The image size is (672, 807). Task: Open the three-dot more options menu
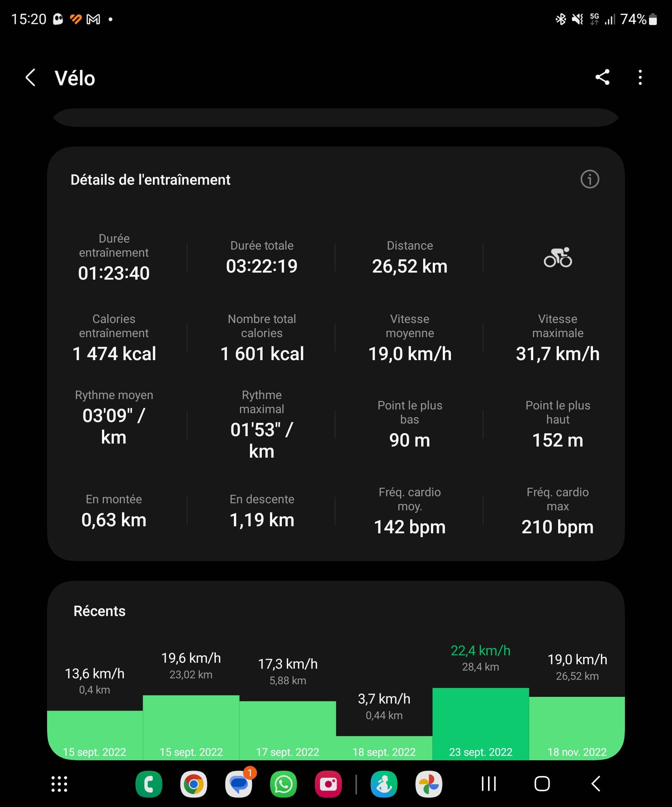coord(640,77)
